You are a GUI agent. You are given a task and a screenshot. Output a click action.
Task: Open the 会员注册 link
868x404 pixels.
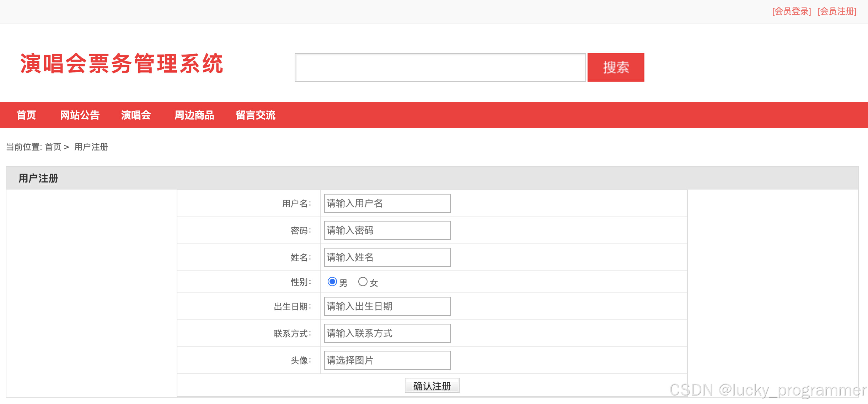click(x=837, y=11)
